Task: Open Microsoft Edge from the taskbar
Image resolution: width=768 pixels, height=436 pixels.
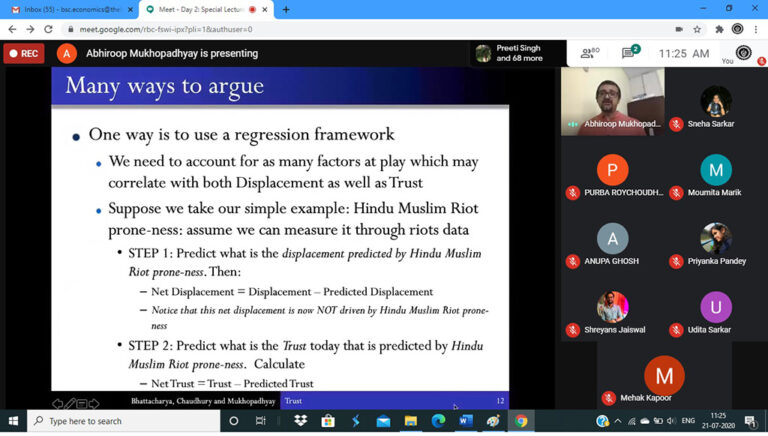Action: (x=439, y=421)
